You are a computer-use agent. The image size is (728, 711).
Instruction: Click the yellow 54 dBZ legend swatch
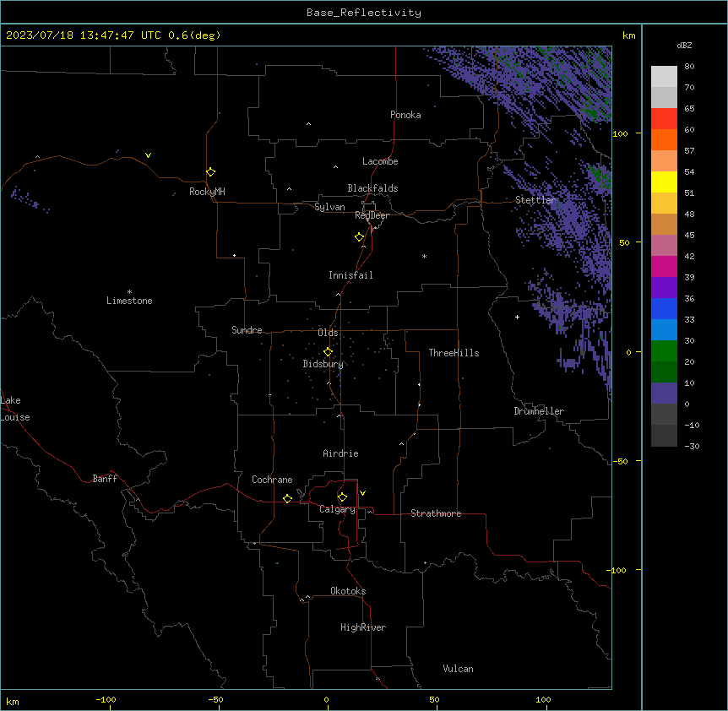click(664, 182)
